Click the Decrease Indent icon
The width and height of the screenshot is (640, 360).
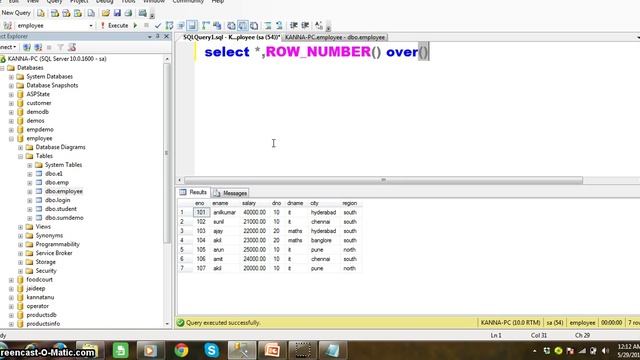(293, 25)
